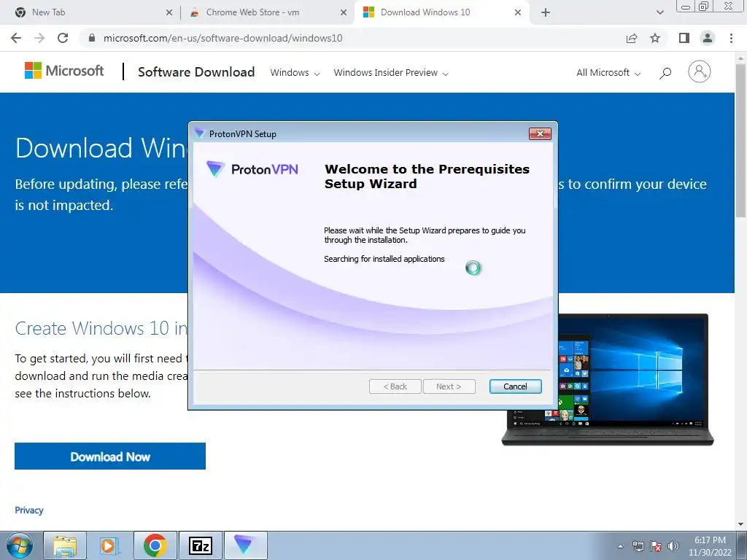Close the ProtonVPN Setup dialog
This screenshot has height=560, width=747.
point(541,134)
